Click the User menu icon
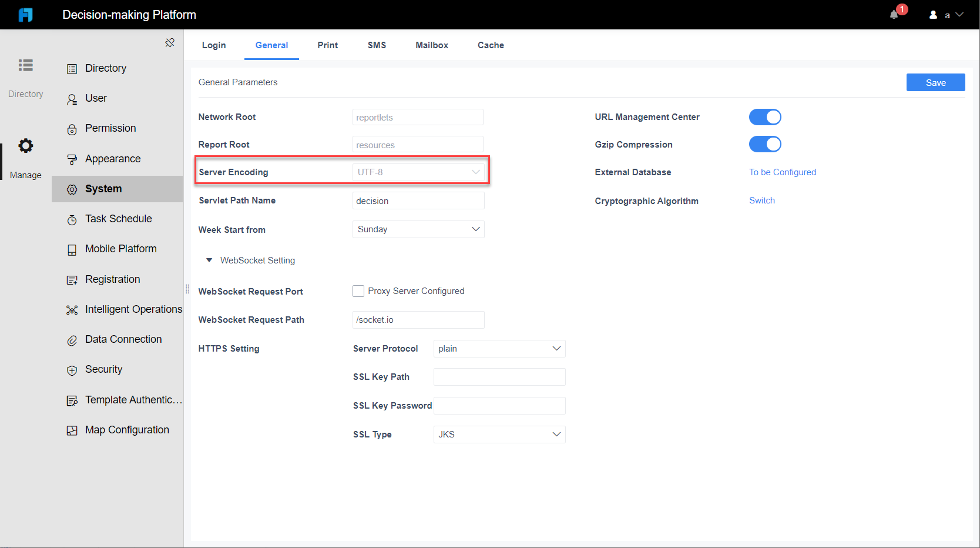 click(x=72, y=99)
